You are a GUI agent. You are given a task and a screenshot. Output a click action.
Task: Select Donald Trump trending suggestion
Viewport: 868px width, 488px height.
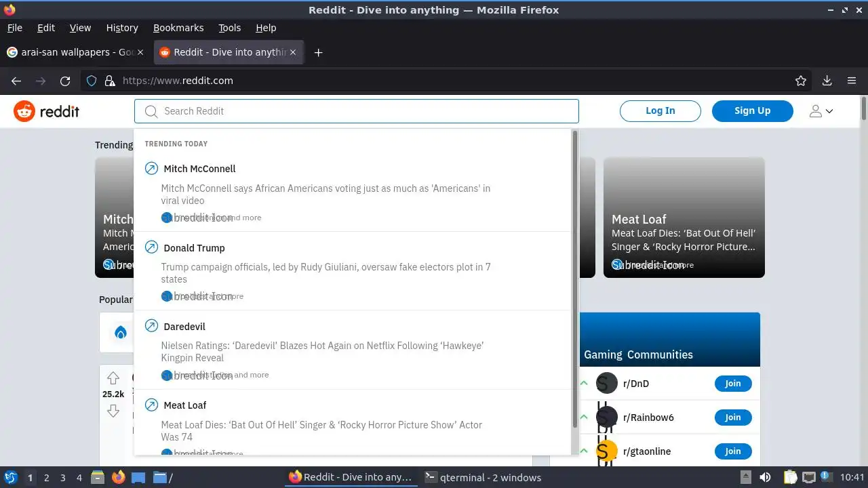coord(353,271)
